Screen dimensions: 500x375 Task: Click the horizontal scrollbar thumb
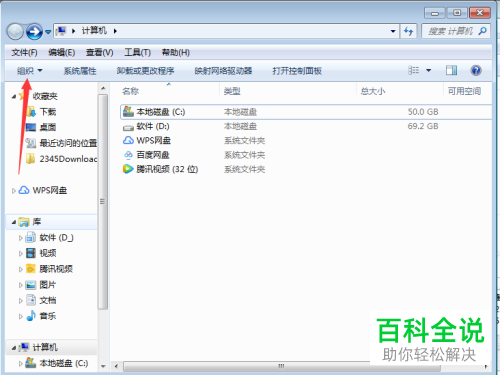(282, 366)
